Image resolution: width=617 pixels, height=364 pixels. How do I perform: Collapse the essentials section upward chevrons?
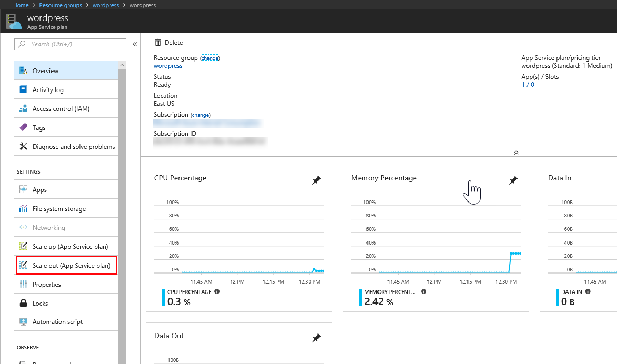[516, 153]
